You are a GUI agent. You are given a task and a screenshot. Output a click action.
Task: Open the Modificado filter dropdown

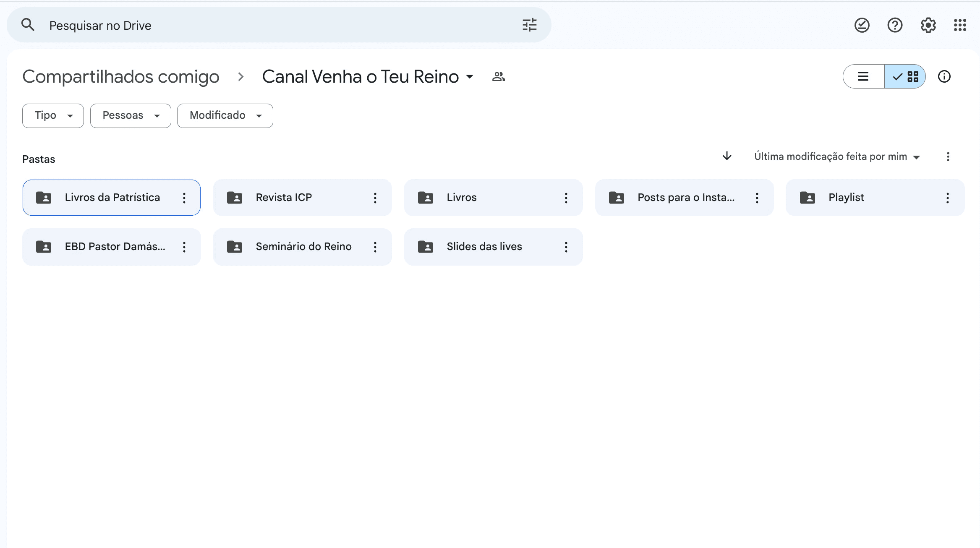tap(225, 116)
